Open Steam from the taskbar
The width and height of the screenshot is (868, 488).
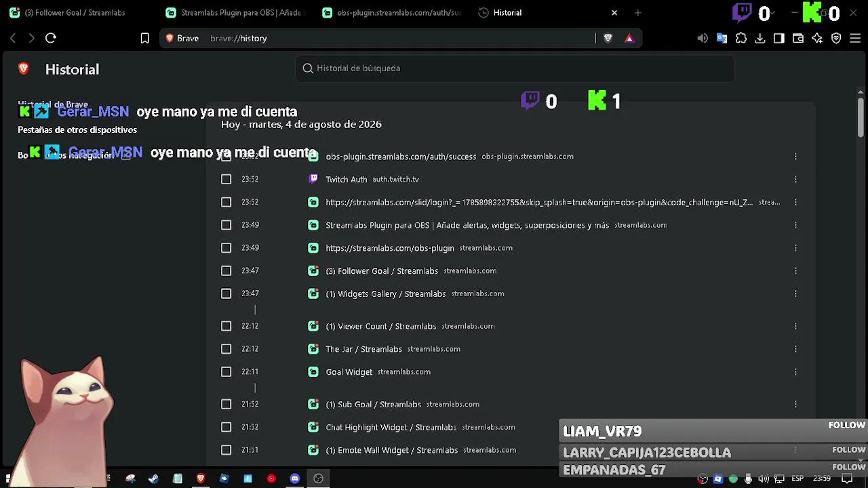click(x=154, y=479)
